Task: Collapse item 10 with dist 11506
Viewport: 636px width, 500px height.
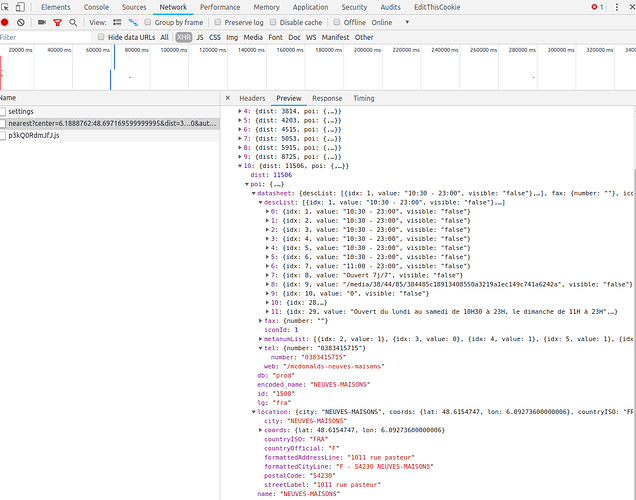Action: pyautogui.click(x=240, y=166)
